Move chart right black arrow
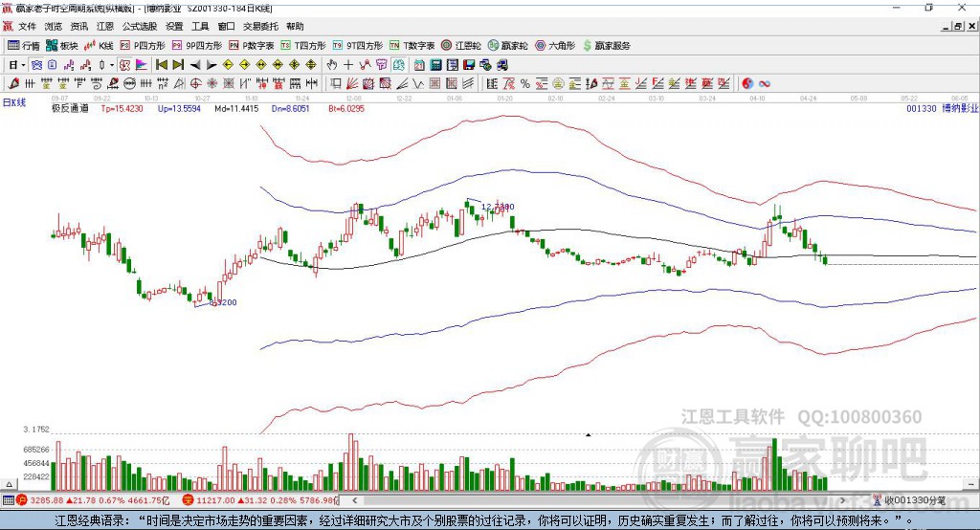Screen dimensions: 980x530 pos(212,65)
